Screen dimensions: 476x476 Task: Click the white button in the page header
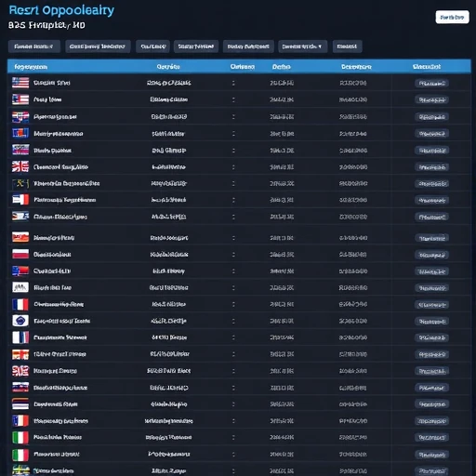click(452, 18)
